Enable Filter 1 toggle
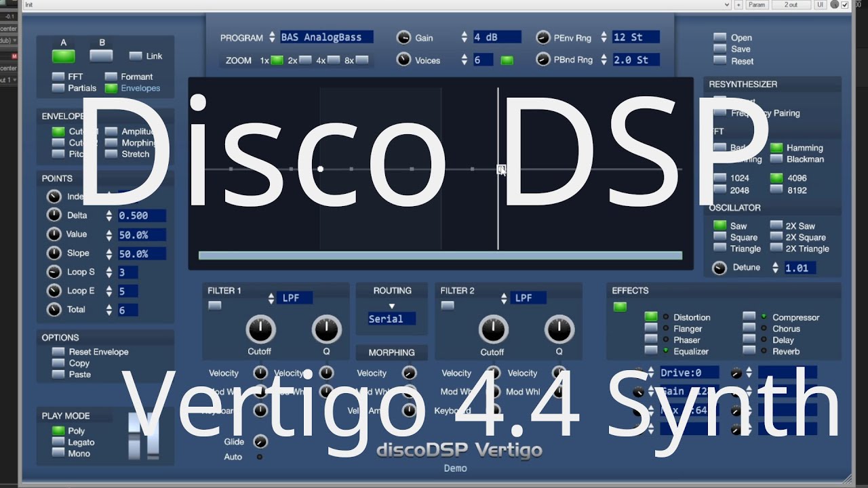Viewport: 868px width, 488px height. [215, 306]
